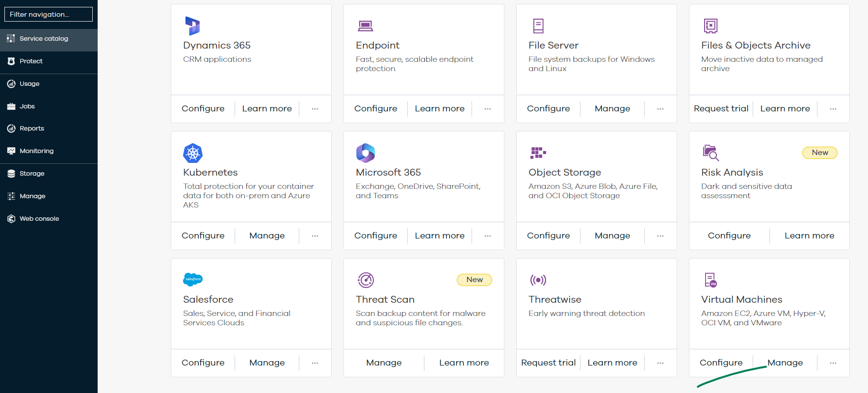
Task: Click Manage on Salesforce card
Action: tap(267, 363)
